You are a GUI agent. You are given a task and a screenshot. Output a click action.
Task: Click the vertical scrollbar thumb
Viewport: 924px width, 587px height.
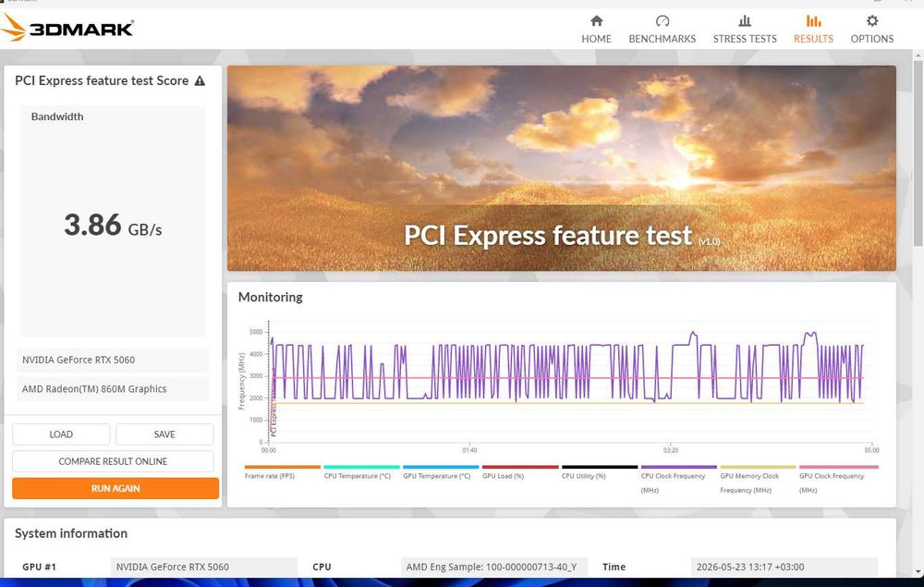click(918, 153)
